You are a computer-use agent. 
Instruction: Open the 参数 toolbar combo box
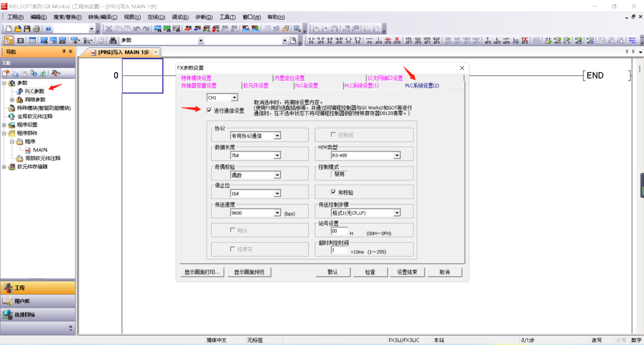[201, 40]
